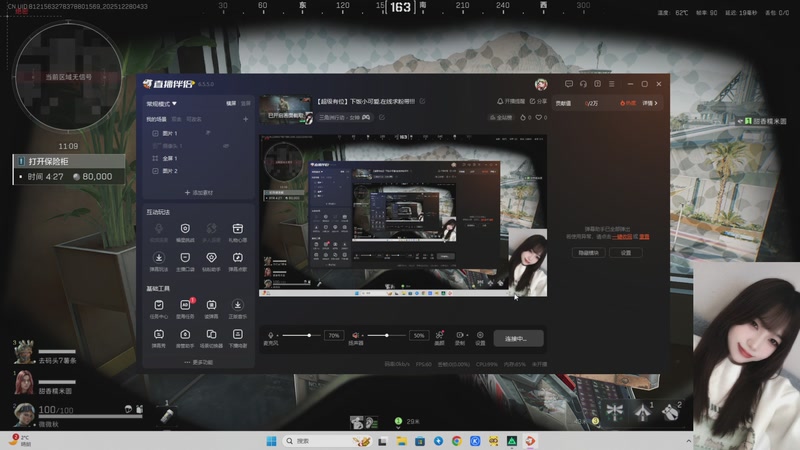Switch to 横屏 landscape mode
This screenshot has width=800, height=450.
coord(231,104)
